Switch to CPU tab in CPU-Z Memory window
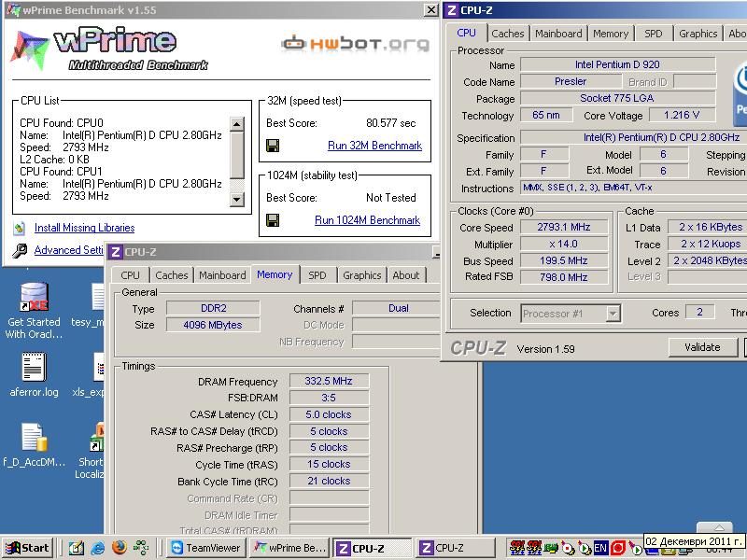The height and width of the screenshot is (560, 747). pyautogui.click(x=130, y=275)
